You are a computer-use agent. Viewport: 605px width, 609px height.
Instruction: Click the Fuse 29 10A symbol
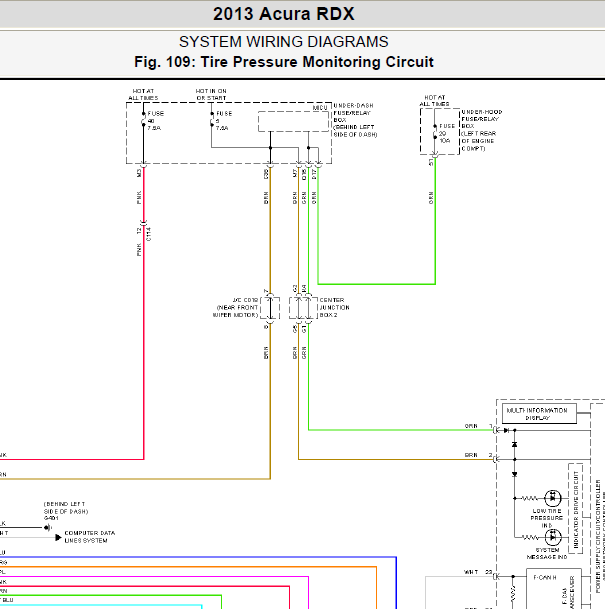[435, 132]
